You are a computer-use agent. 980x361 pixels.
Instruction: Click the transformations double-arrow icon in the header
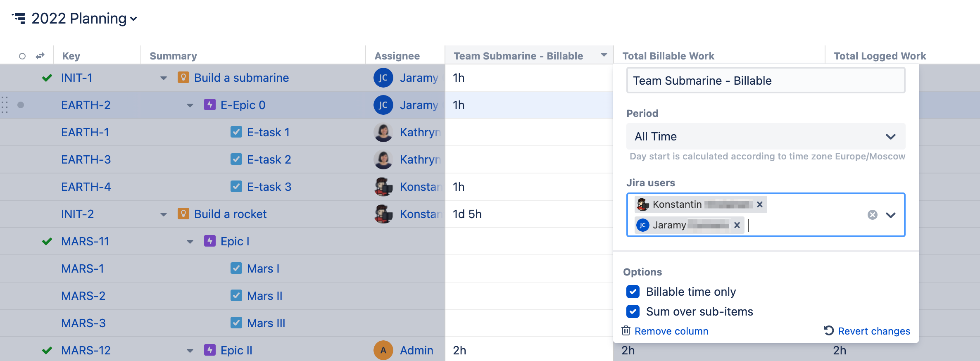click(40, 55)
